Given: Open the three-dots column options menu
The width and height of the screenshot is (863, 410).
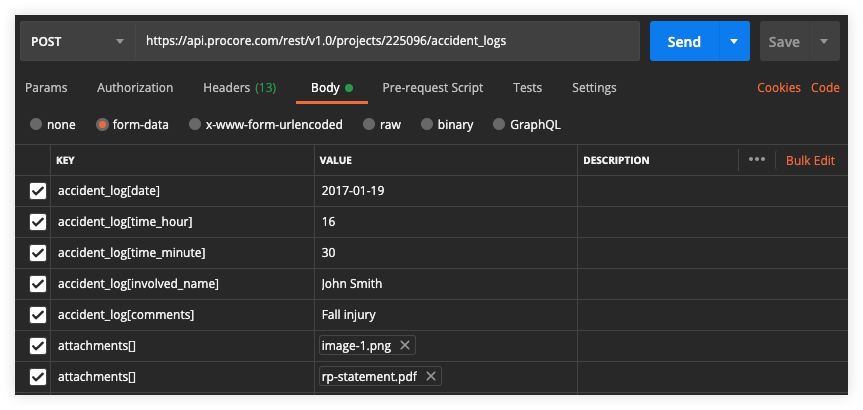Looking at the screenshot, I should (x=757, y=160).
